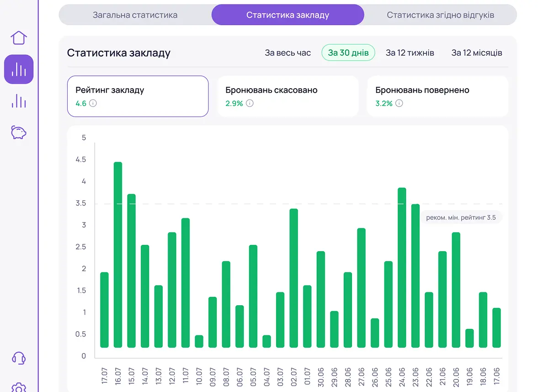The image size is (538, 392).
Task: Click the chart bar for 11.07
Action: [x=185, y=283]
